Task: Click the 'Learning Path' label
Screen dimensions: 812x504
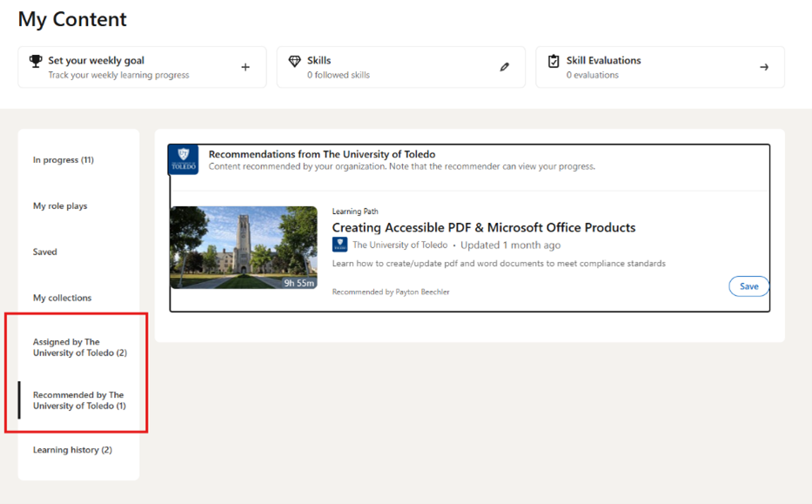Action: [355, 212]
